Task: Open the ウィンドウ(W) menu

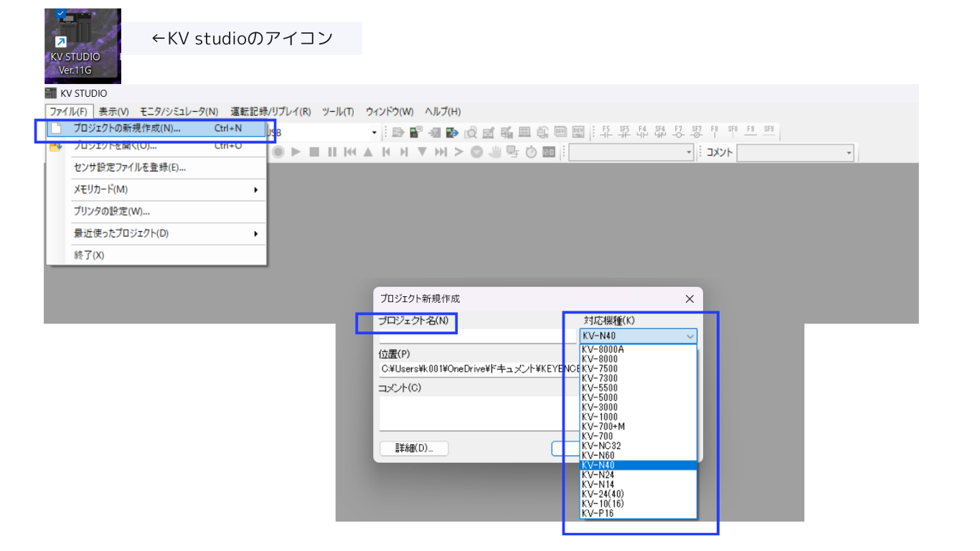Action: (390, 111)
